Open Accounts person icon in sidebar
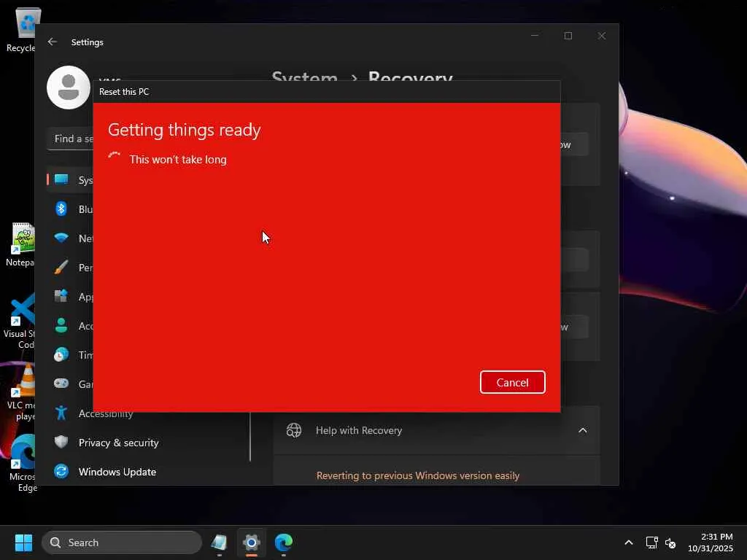The width and height of the screenshot is (747, 560). coord(61,325)
